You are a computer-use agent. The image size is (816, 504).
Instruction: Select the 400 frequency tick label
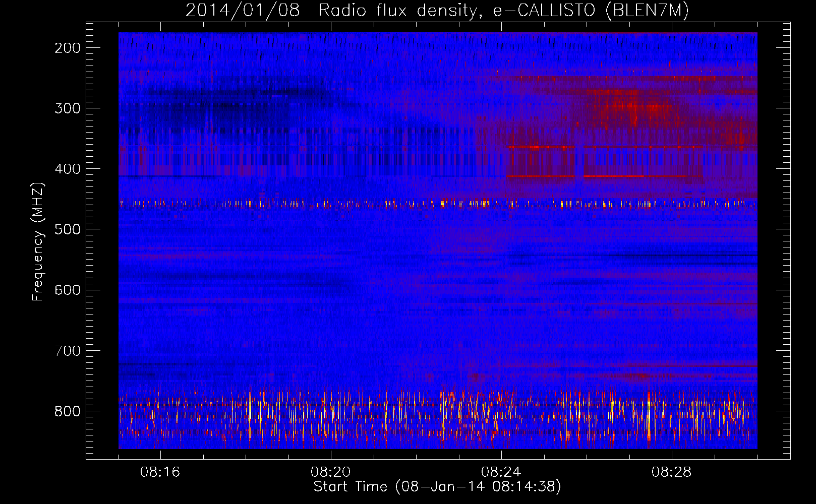tap(68, 169)
